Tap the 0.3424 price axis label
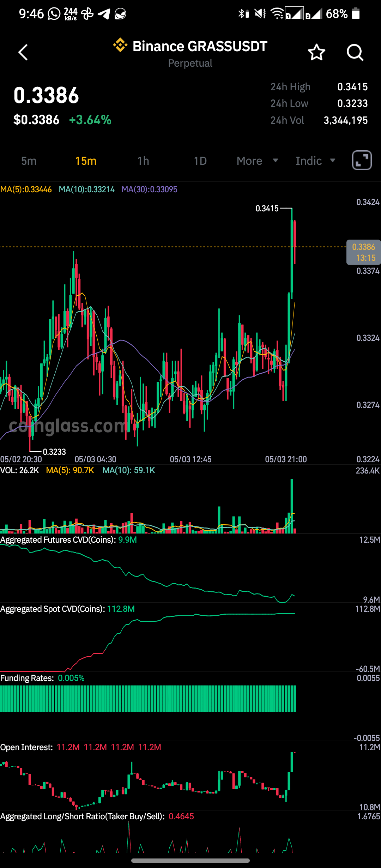The width and height of the screenshot is (381, 868). pos(368,202)
